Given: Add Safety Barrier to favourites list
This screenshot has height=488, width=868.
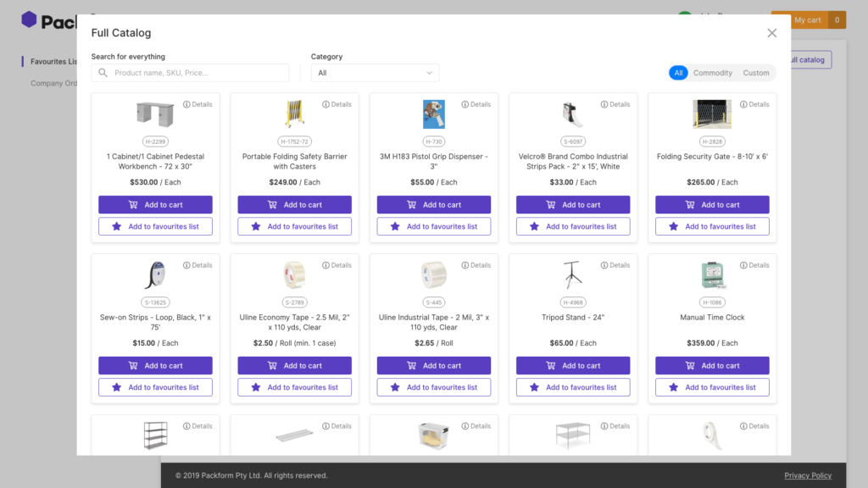Looking at the screenshot, I should click(x=294, y=226).
